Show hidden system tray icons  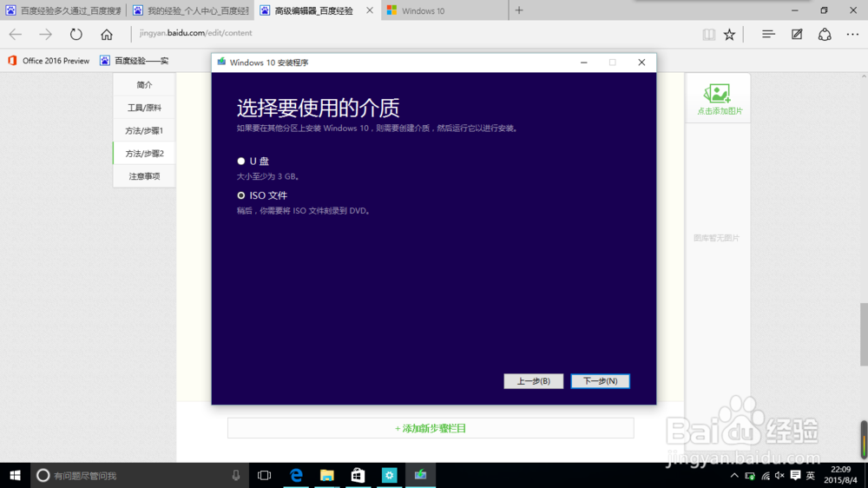[x=734, y=475]
